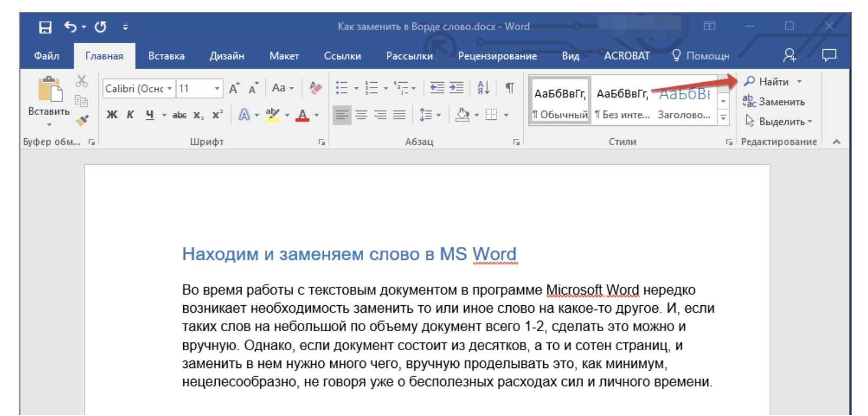Increase font size with the grow font icon
This screenshot has width=868, height=416.
(x=234, y=89)
